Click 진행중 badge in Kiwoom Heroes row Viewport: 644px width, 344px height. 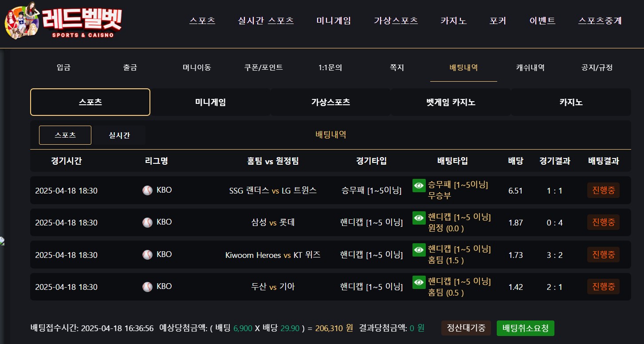coord(603,255)
